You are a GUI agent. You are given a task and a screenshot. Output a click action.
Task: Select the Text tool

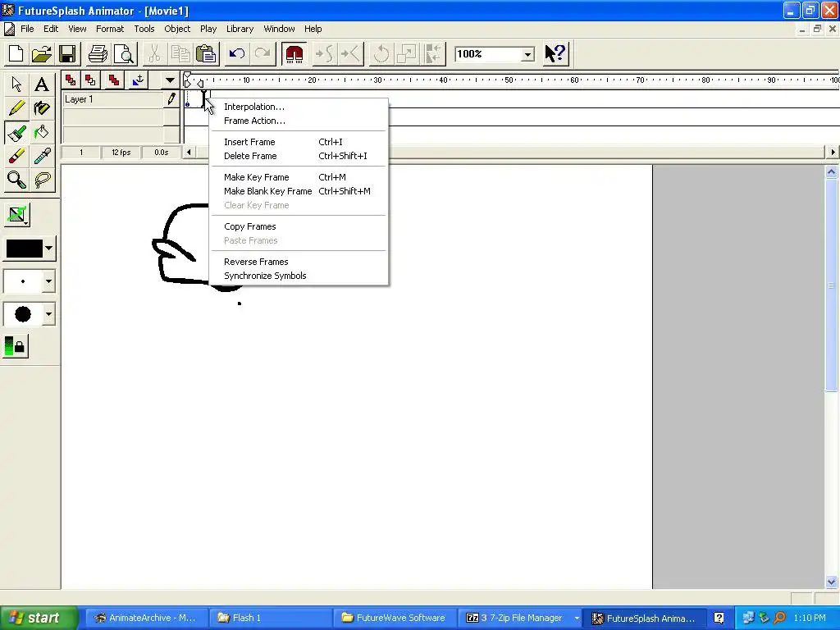pyautogui.click(x=41, y=84)
